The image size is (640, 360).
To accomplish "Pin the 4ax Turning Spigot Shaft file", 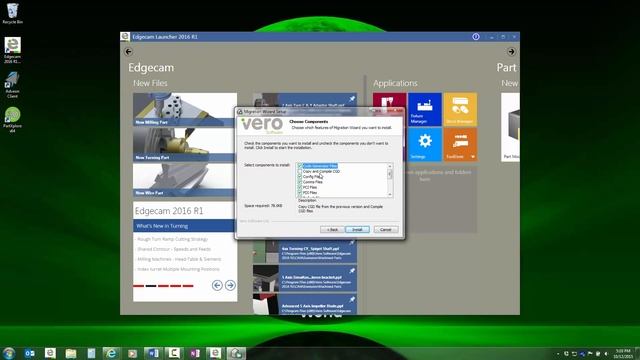I will pyautogui.click(x=352, y=243).
